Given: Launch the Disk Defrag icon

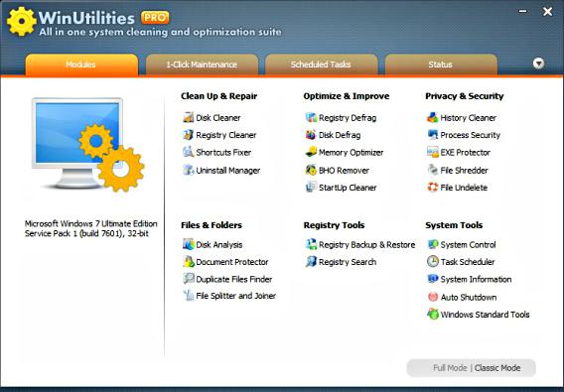Looking at the screenshot, I should click(x=311, y=135).
